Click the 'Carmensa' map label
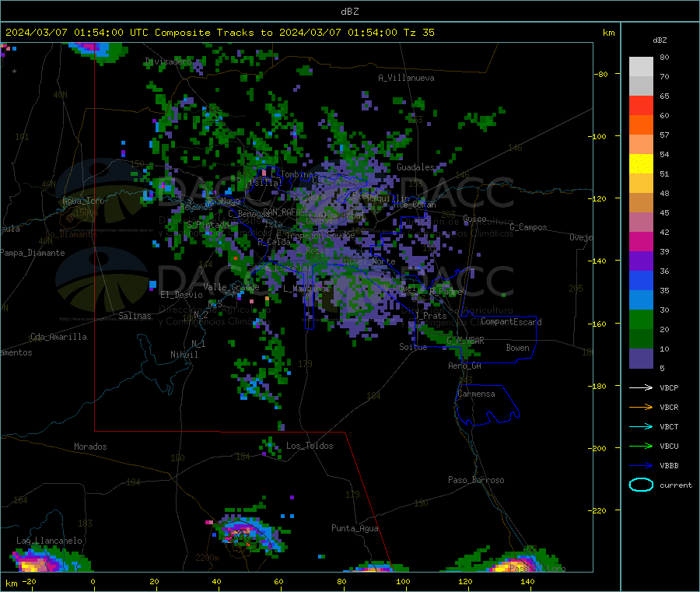Screen dimensions: 700x592 click(x=476, y=394)
